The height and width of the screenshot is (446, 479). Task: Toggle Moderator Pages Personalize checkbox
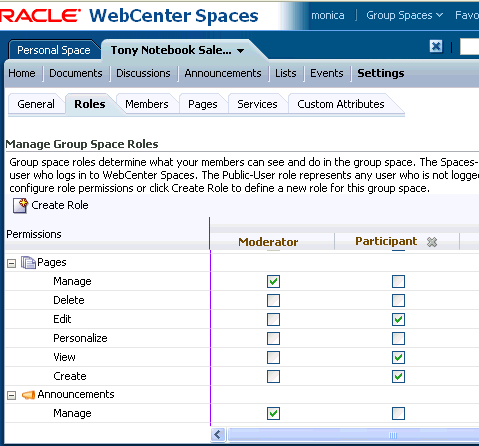(273, 338)
